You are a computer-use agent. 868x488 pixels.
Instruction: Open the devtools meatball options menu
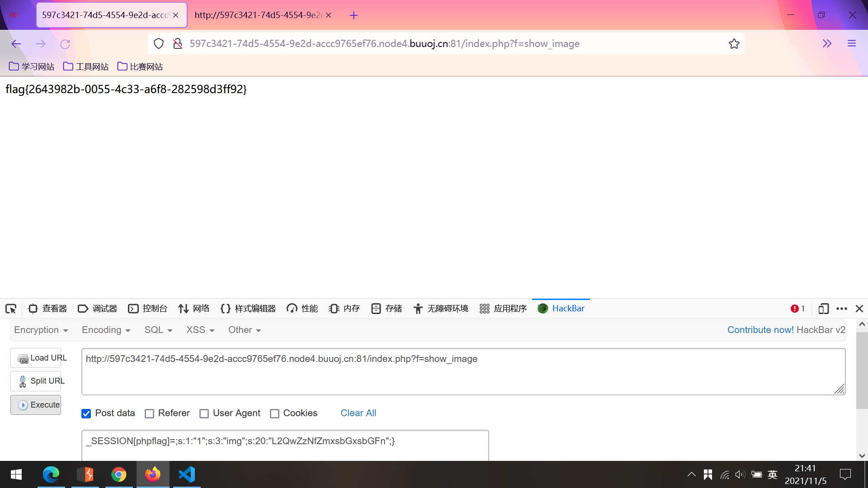click(841, 308)
